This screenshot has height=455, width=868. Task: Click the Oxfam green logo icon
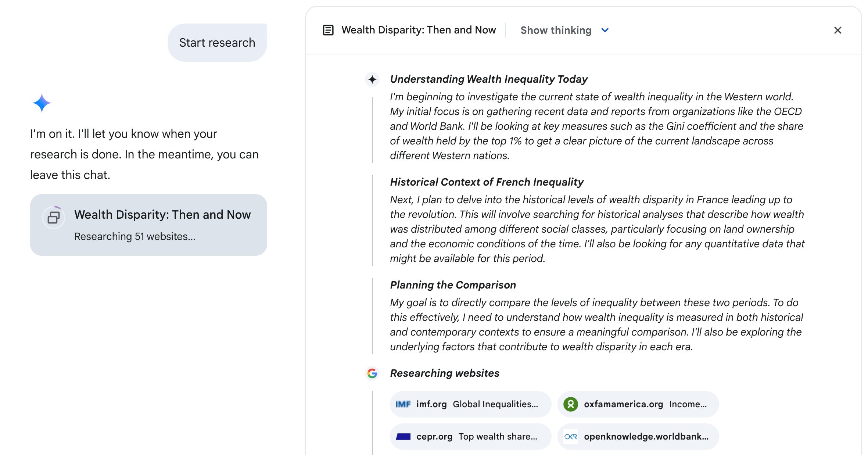pyautogui.click(x=571, y=404)
